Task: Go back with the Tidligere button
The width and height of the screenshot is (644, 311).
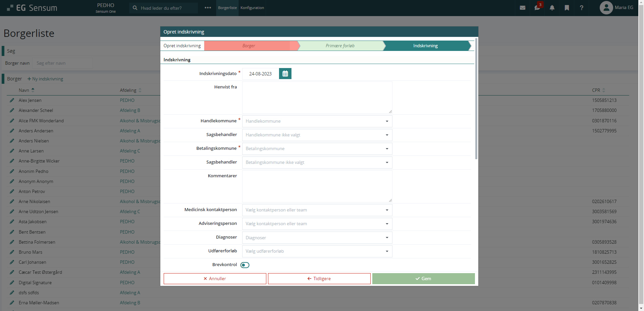Action: tap(319, 278)
